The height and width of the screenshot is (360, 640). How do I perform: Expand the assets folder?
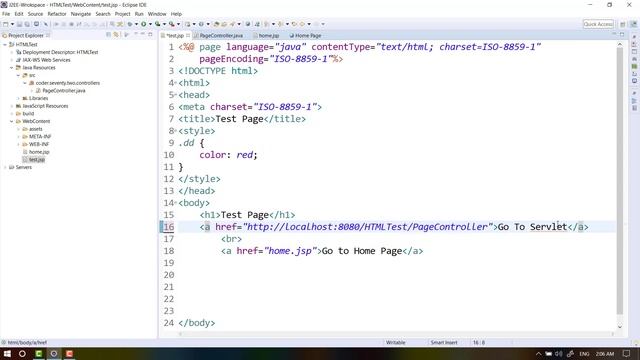(x=18, y=129)
